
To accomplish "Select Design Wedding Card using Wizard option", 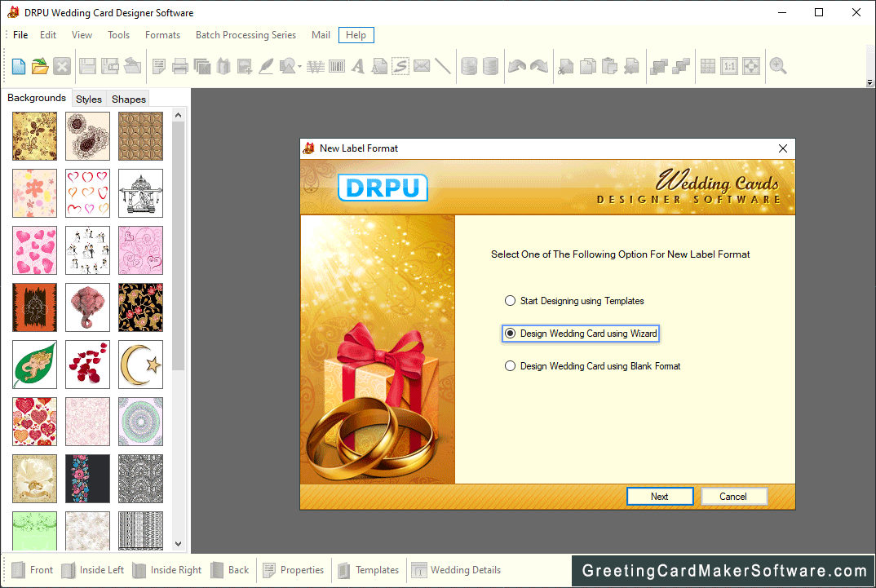I will (x=581, y=334).
